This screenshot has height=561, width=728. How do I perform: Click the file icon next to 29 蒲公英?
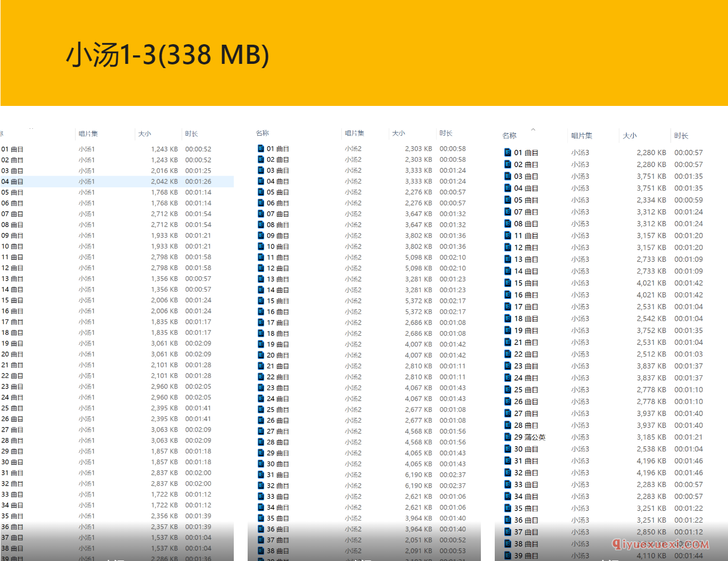(508, 437)
